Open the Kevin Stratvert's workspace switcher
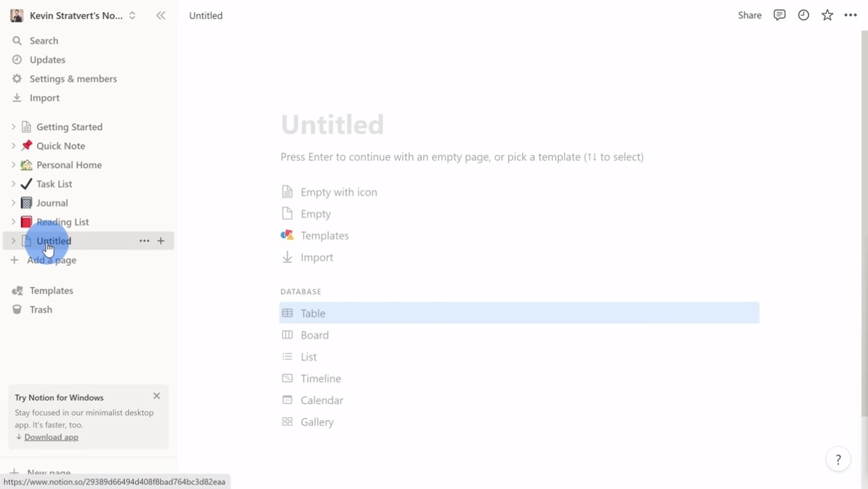 click(x=74, y=16)
